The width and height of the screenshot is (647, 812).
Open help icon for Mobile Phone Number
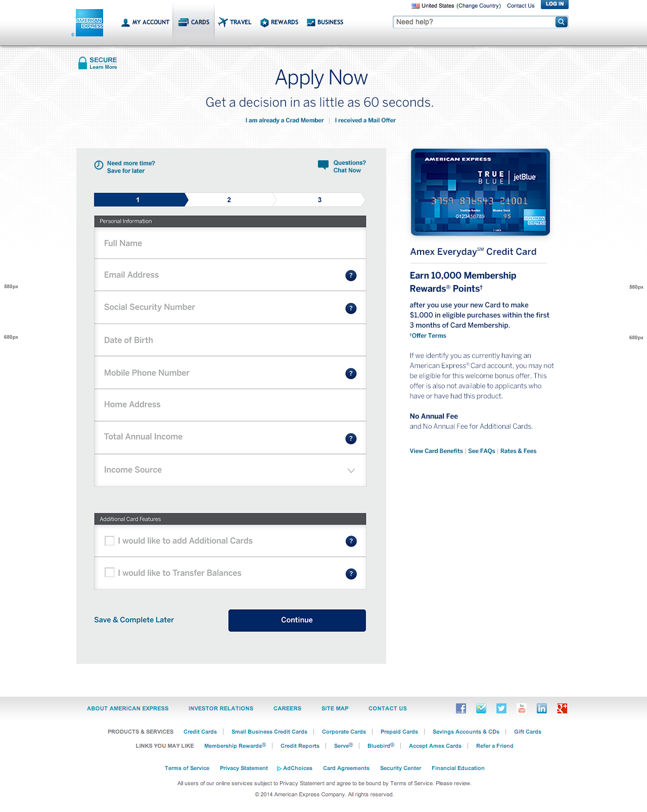(x=351, y=374)
